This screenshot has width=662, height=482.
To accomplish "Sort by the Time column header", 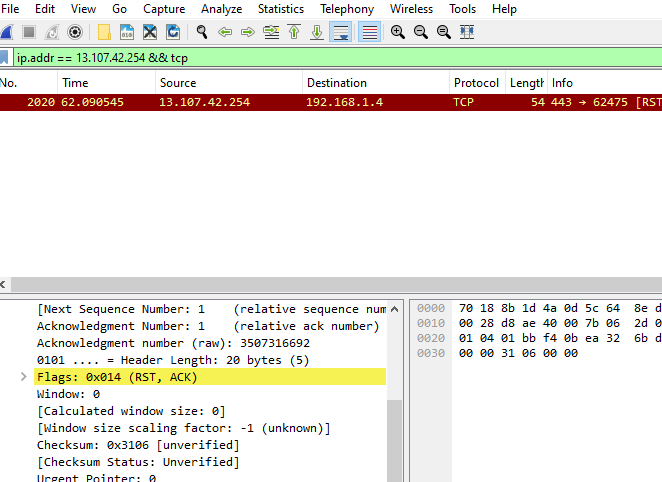I will (106, 83).
